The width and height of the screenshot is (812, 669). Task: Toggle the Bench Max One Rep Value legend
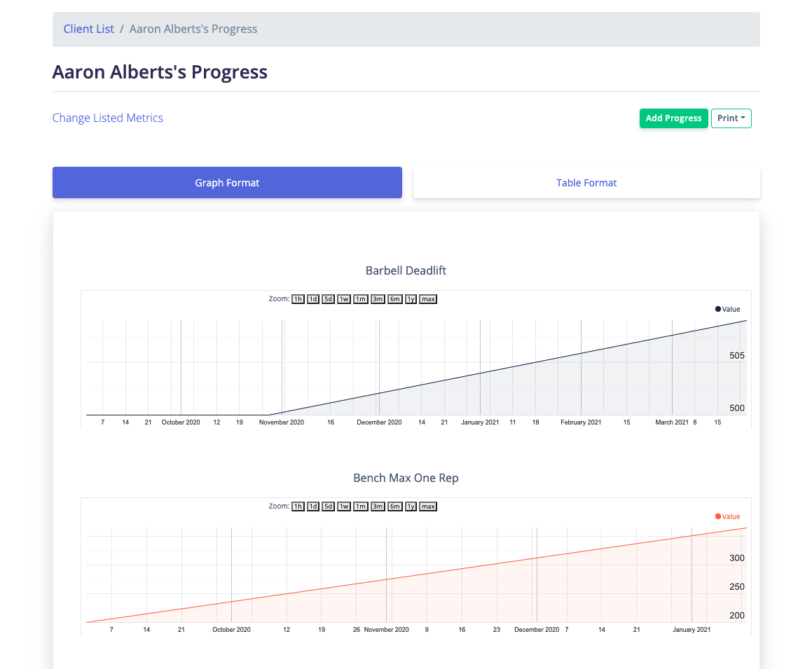[x=727, y=516]
